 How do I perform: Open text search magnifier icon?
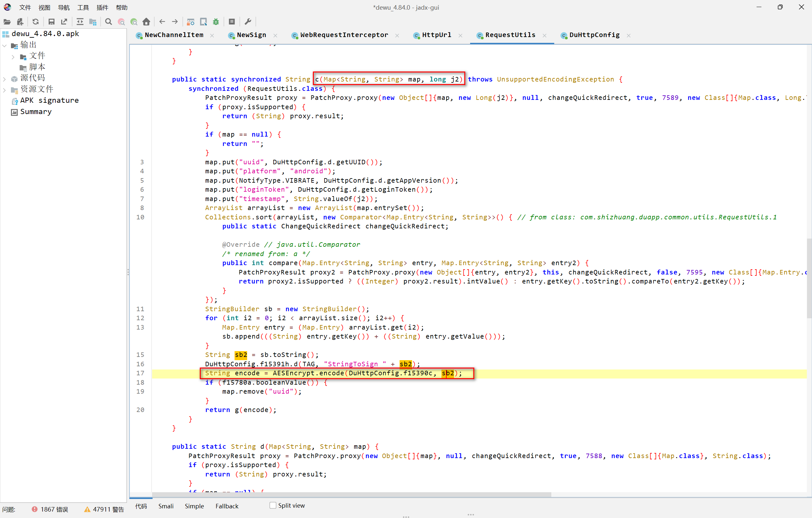pyautogui.click(x=108, y=22)
